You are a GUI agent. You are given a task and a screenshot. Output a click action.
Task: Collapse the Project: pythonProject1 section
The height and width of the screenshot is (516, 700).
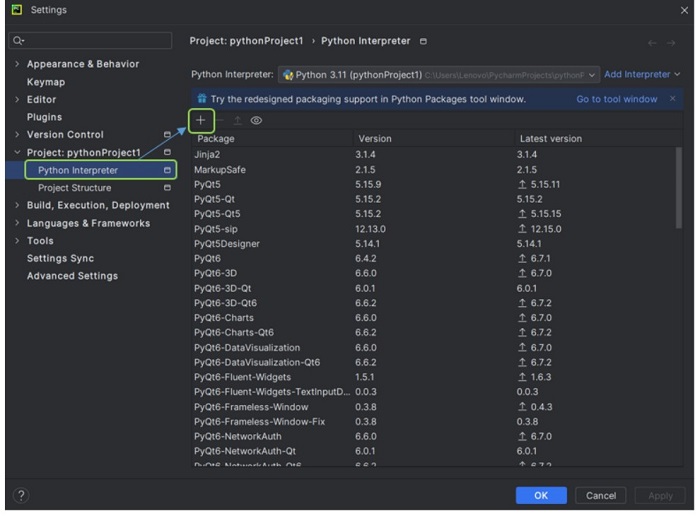pyautogui.click(x=17, y=153)
